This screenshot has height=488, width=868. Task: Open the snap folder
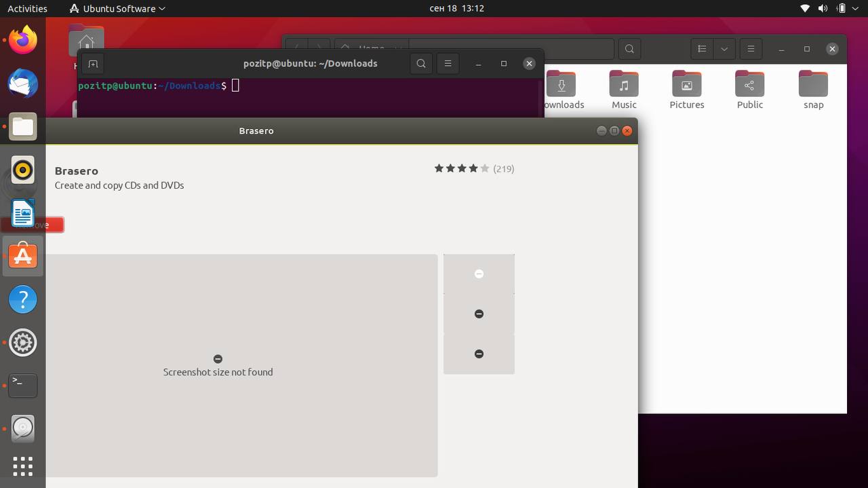click(x=813, y=90)
